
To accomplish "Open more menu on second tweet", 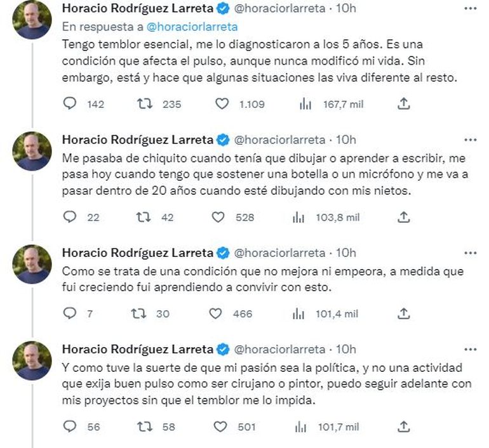I will coord(470,140).
